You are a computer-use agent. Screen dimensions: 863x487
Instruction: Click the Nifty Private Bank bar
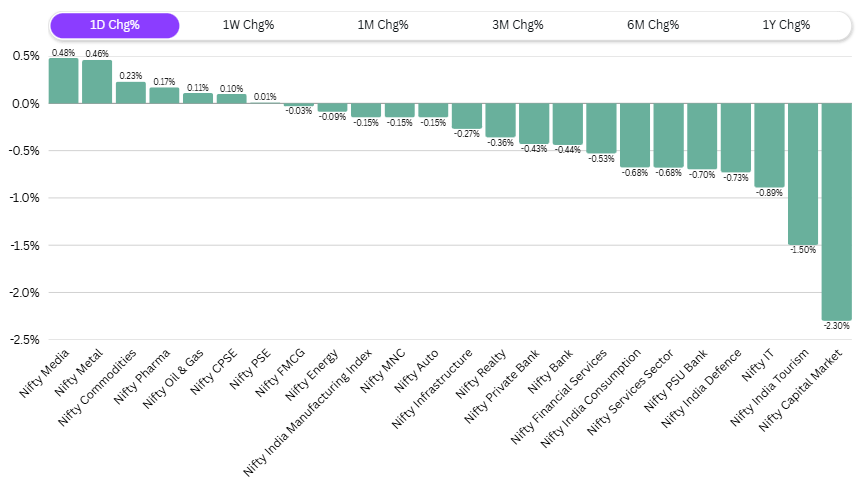tap(534, 123)
